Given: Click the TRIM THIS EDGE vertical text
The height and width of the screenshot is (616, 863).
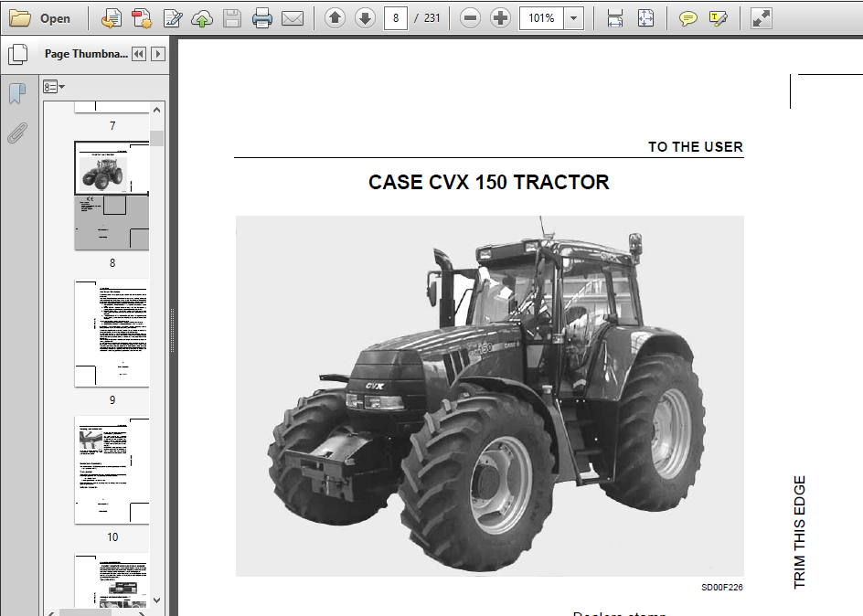Looking at the screenshot, I should point(800,533).
